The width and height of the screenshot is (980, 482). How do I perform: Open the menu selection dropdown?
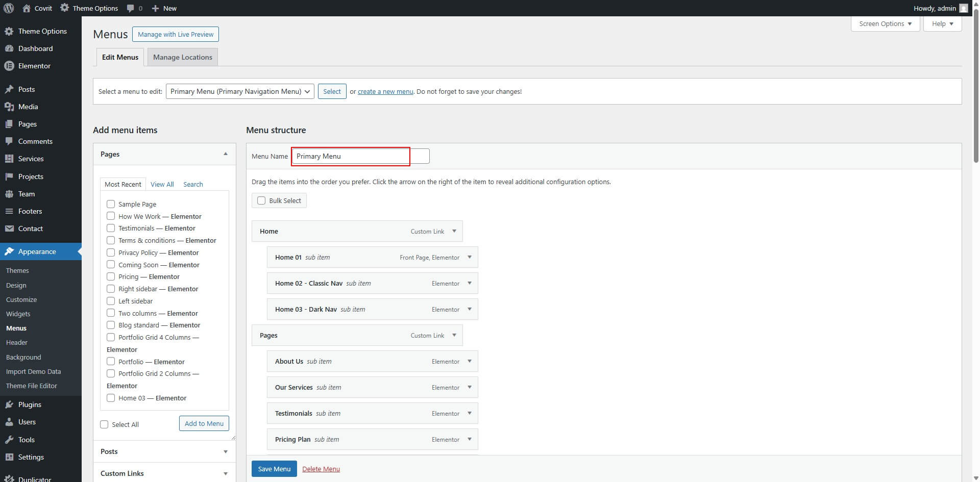pos(239,91)
